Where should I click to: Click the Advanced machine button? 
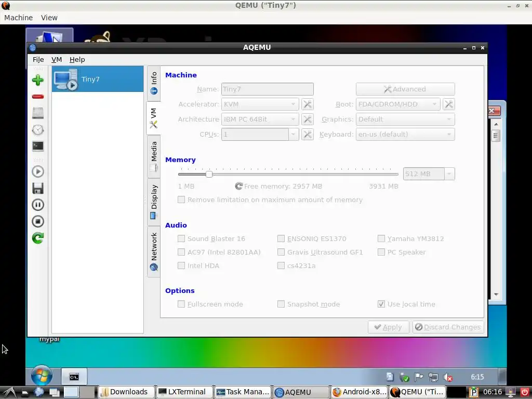click(405, 89)
